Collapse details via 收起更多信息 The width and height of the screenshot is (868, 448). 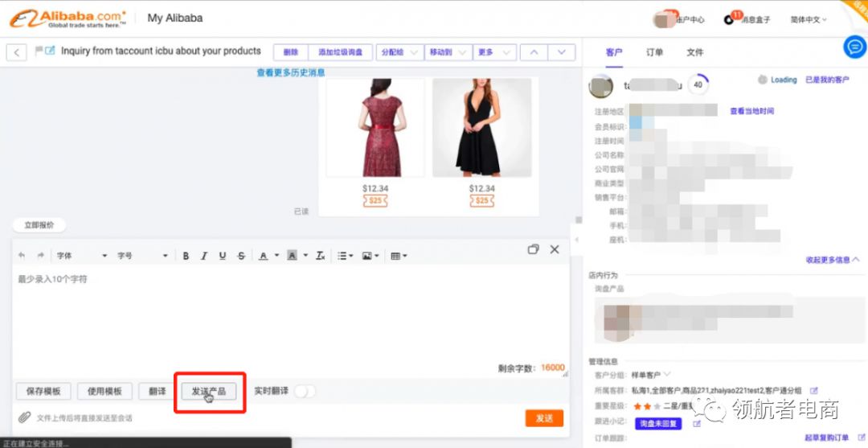pos(832,260)
